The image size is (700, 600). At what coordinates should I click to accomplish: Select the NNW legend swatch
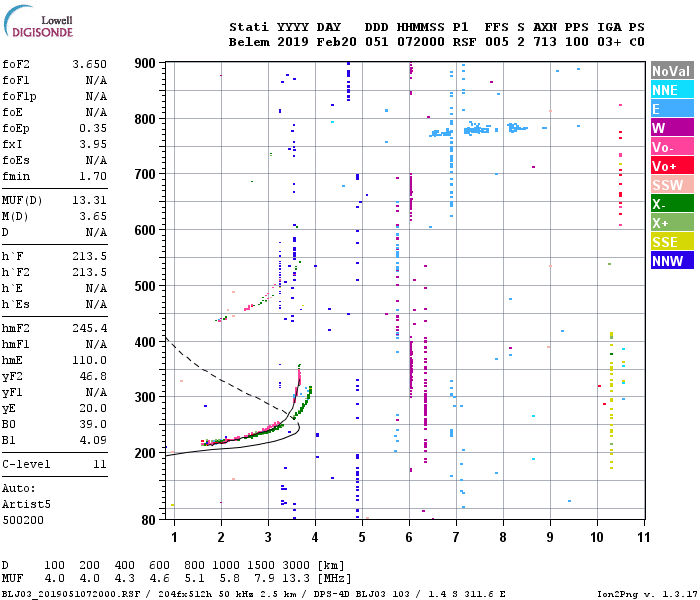click(x=672, y=261)
